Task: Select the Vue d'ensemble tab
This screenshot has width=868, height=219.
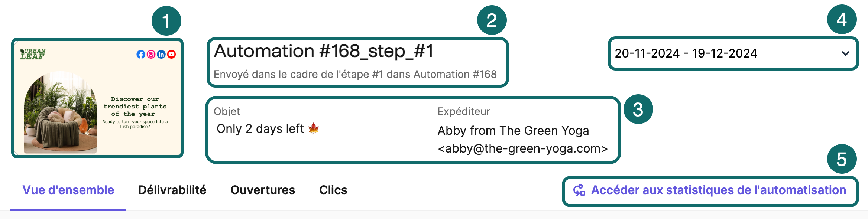Action: [68, 190]
